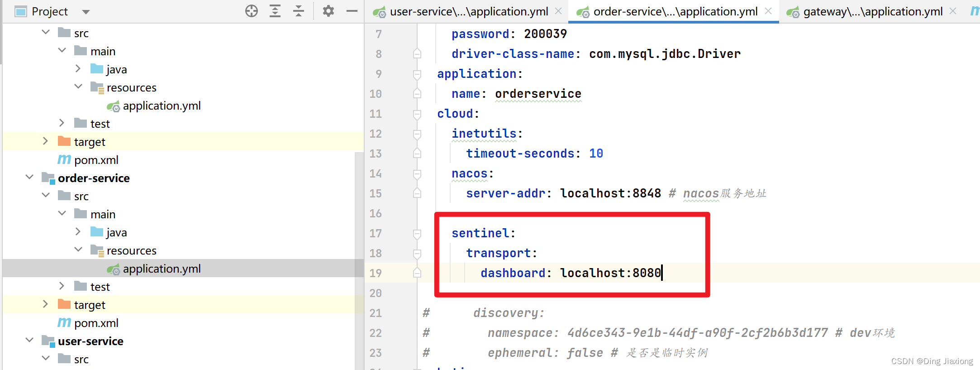The image size is (980, 370).
Task: Open the Project view dropdown arrow
Action: [86, 12]
